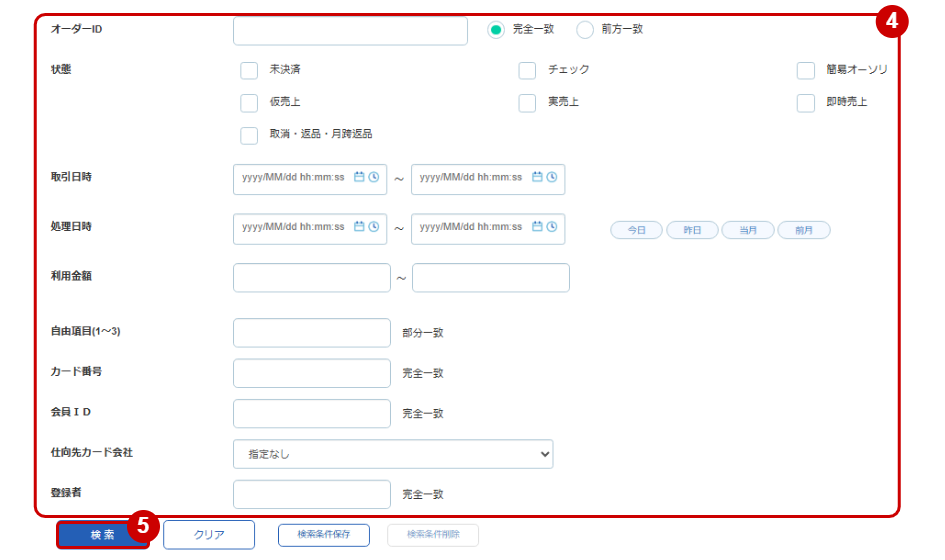
Task: Click the 今日 quick date button
Action: point(636,230)
